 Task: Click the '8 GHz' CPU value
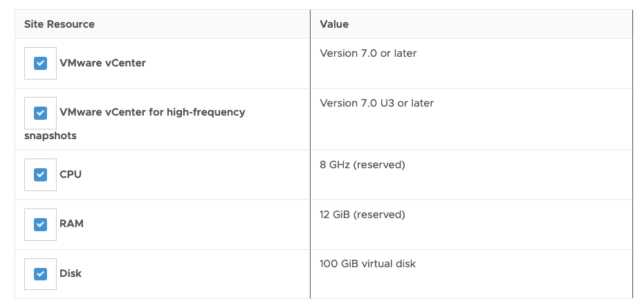[x=335, y=165]
